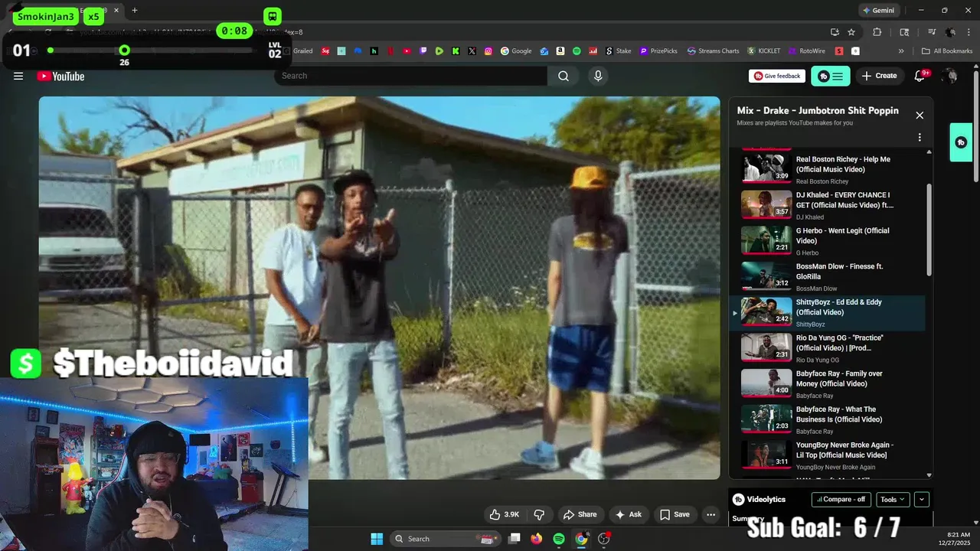Image resolution: width=980 pixels, height=551 pixels.
Task: Switch to Chrome in the taskbar
Action: [581, 539]
